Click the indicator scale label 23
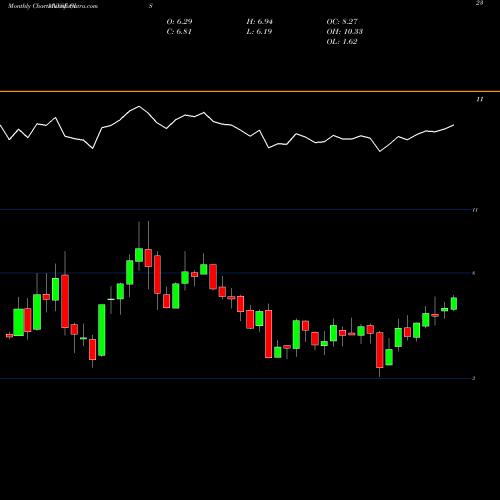 479,3
